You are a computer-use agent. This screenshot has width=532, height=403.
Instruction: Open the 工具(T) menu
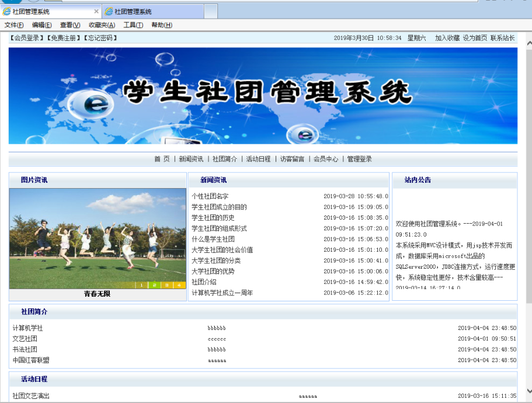click(133, 25)
